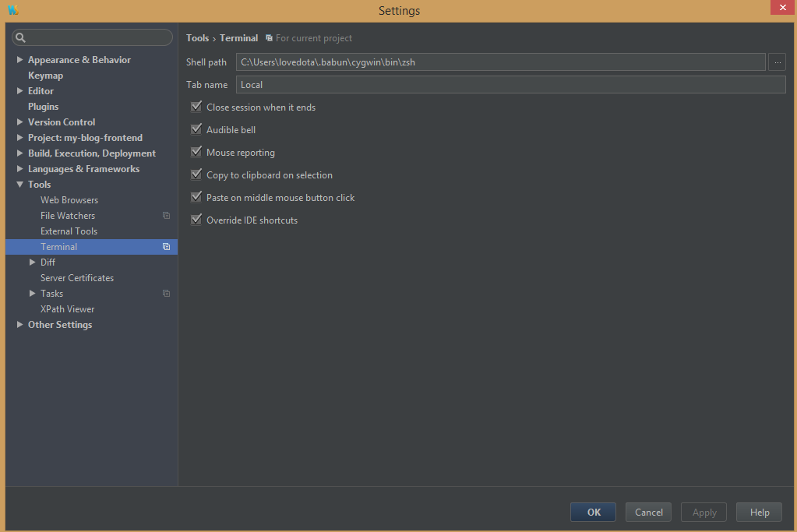Select Keymap in the settings tree
This screenshot has height=532, width=797.
tap(44, 75)
